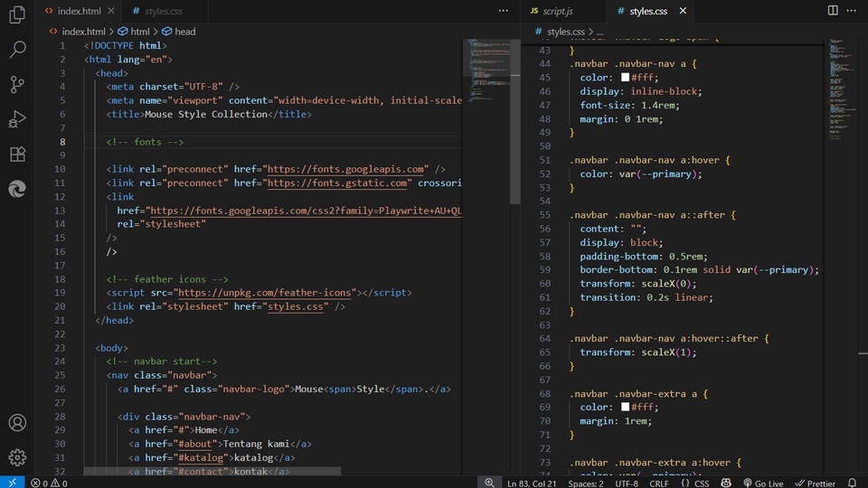The width and height of the screenshot is (868, 488).
Task: Open the Manage gear settings
Action: pos(17,457)
